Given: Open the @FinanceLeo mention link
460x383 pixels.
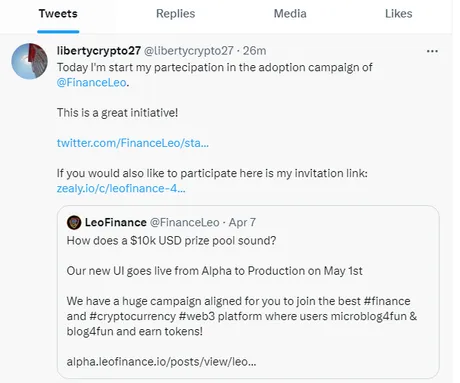Looking at the screenshot, I should pos(92,82).
